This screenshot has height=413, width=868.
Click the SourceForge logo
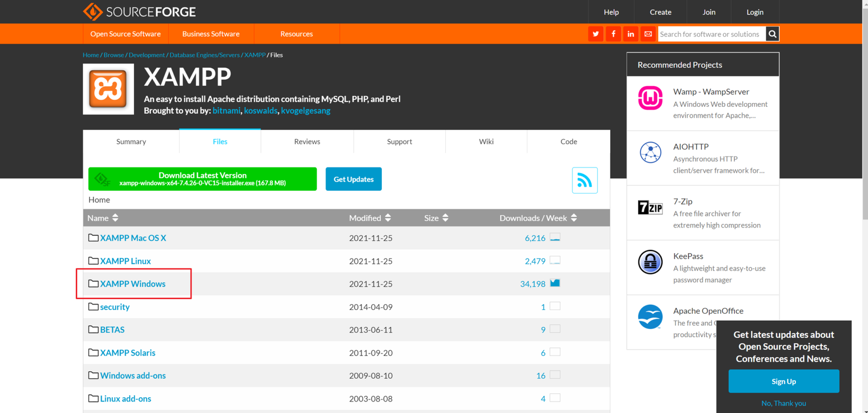pyautogui.click(x=139, y=11)
